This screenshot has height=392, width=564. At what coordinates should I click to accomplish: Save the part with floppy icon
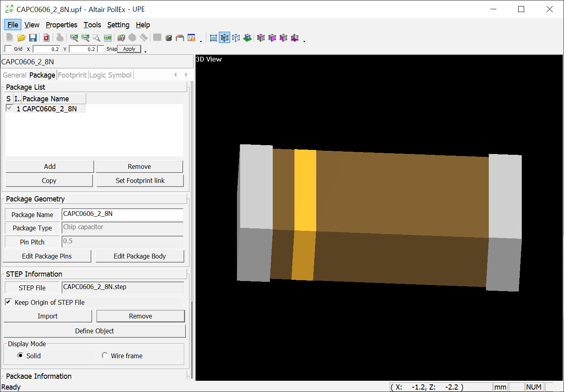click(x=33, y=37)
